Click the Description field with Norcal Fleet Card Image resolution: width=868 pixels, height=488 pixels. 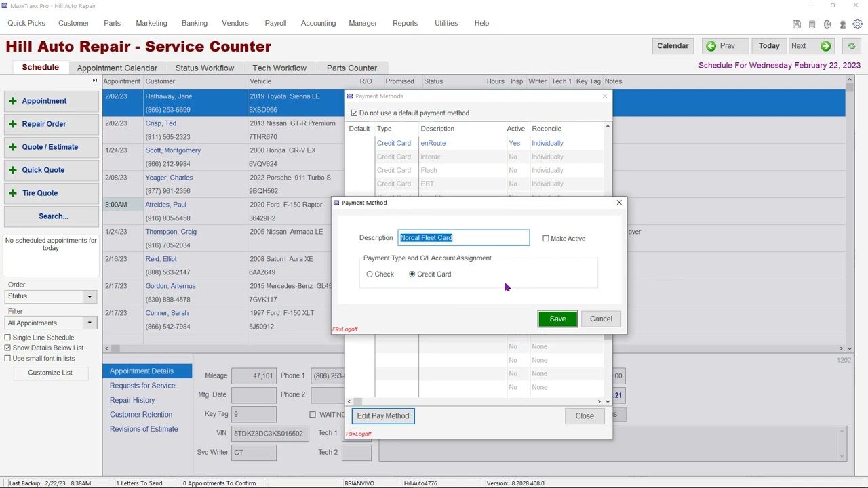click(x=464, y=238)
